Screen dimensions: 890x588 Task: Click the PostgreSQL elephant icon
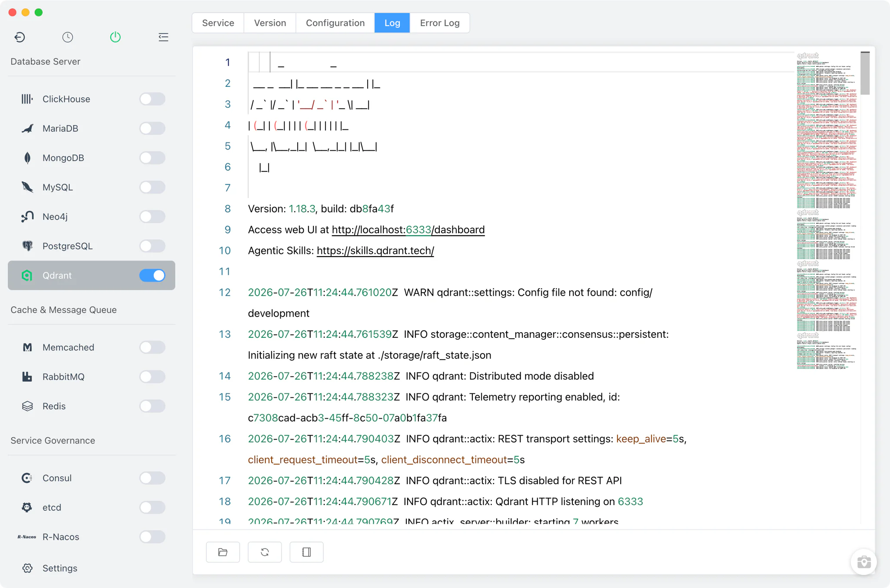[27, 246]
